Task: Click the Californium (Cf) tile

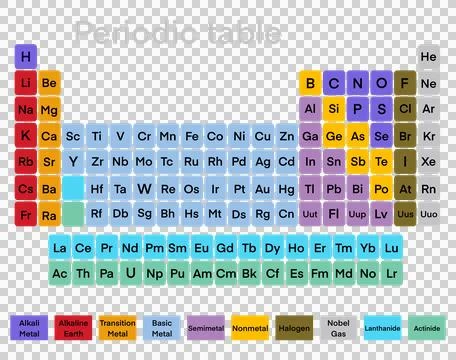Action: tap(272, 273)
